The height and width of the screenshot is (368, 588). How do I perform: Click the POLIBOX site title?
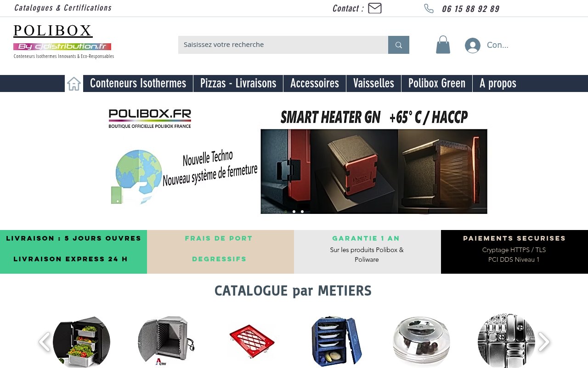pyautogui.click(x=53, y=31)
